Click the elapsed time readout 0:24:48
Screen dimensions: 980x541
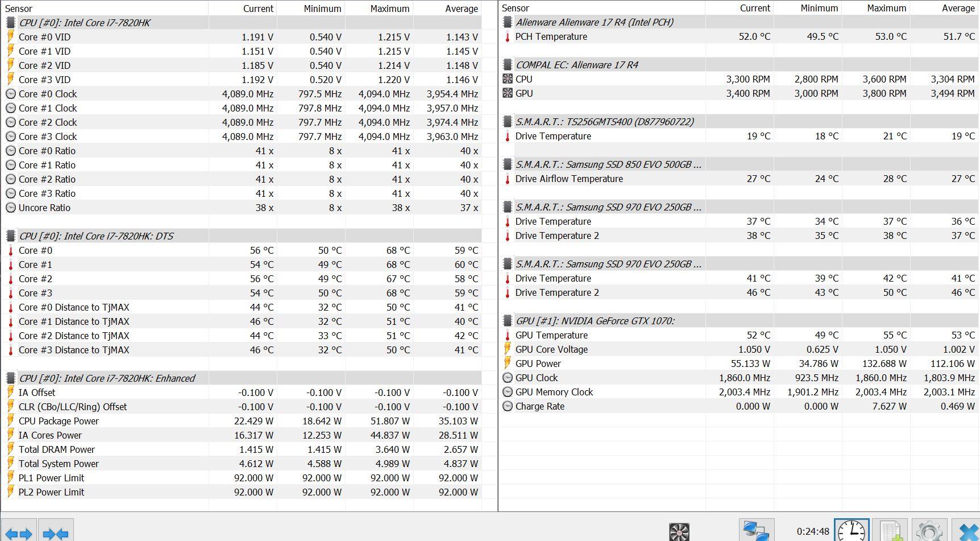pyautogui.click(x=813, y=531)
